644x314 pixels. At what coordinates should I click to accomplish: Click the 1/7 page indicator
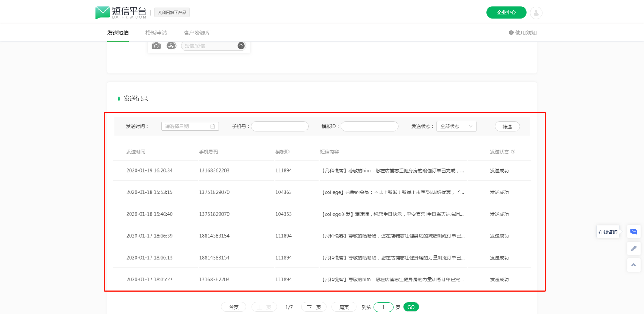click(x=289, y=307)
